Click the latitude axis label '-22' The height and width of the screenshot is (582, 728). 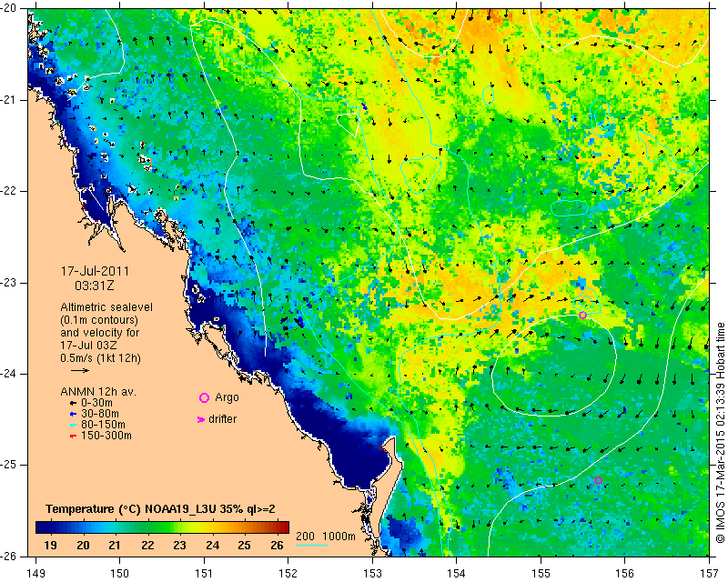9,192
